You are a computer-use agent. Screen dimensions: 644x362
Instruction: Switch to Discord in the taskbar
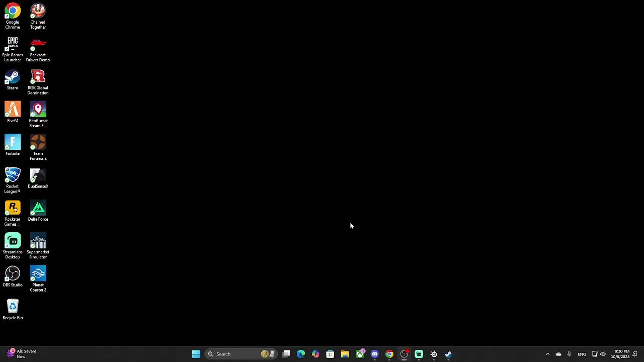click(375, 354)
